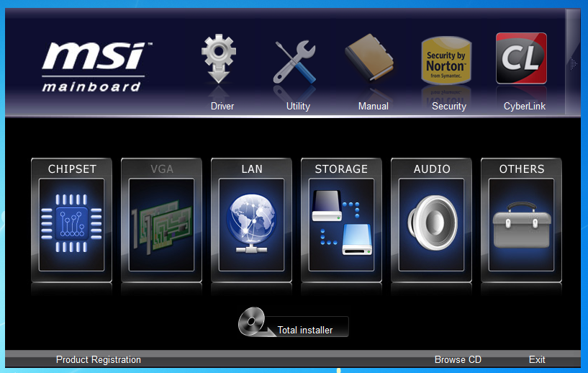Select the LAN globe driver card

[x=252, y=220]
